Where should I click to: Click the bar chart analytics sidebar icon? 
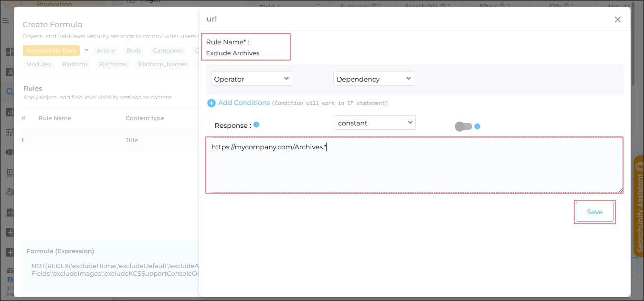(x=9, y=112)
